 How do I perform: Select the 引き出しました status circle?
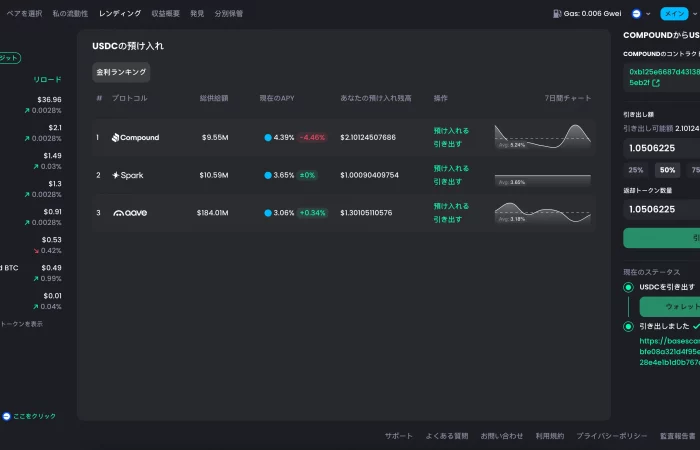click(x=628, y=326)
